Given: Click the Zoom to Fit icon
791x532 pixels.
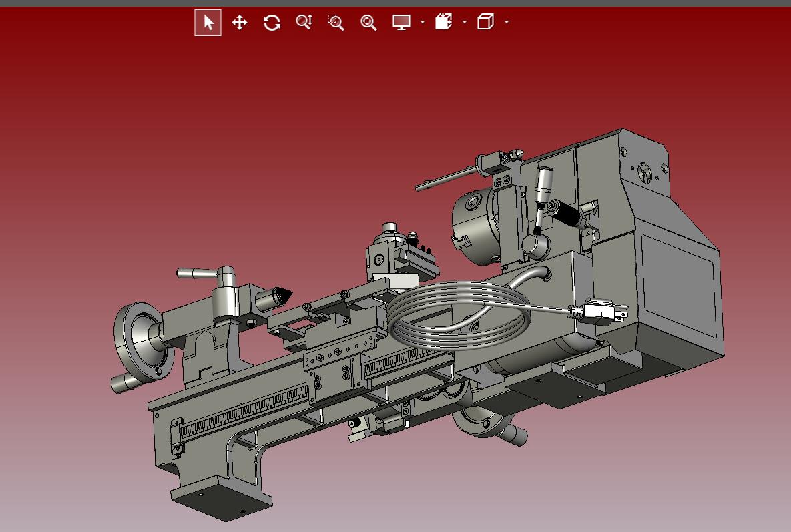Looking at the screenshot, I should (368, 23).
